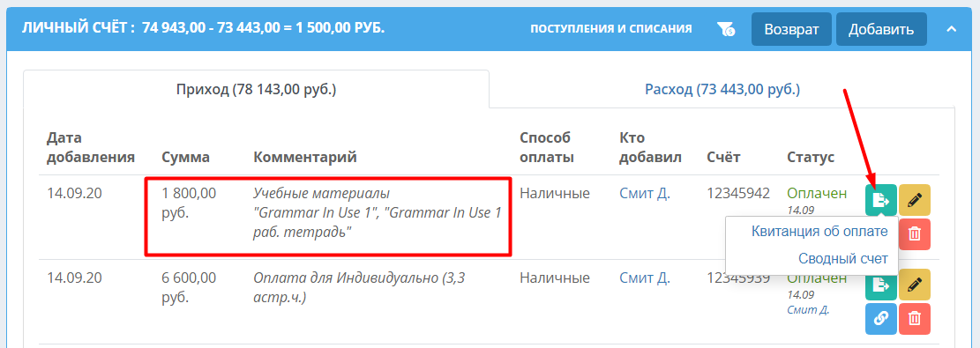Click the 6 600,00 руб. amount cell
The height and width of the screenshot is (348, 980).
[189, 287]
